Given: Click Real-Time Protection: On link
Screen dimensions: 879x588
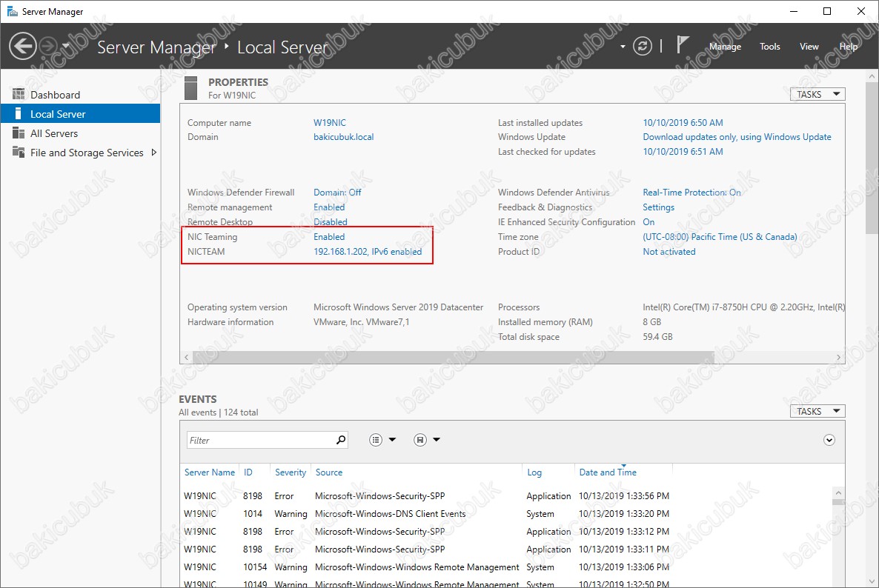Looking at the screenshot, I should pyautogui.click(x=691, y=192).
